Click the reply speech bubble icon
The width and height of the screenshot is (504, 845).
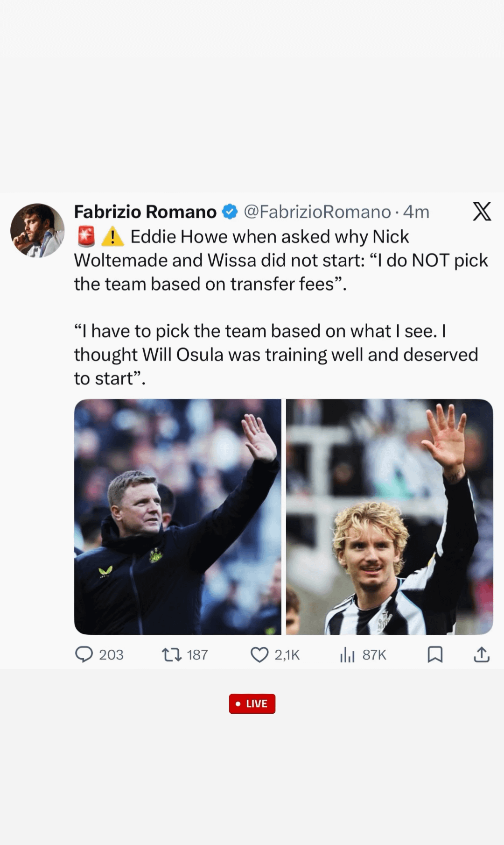point(84,654)
